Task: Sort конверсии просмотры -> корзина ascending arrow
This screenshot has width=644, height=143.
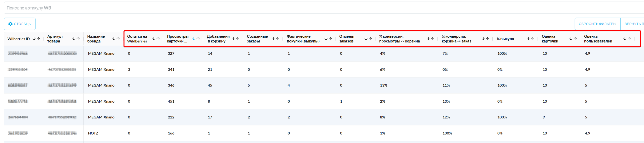Action: point(433,39)
